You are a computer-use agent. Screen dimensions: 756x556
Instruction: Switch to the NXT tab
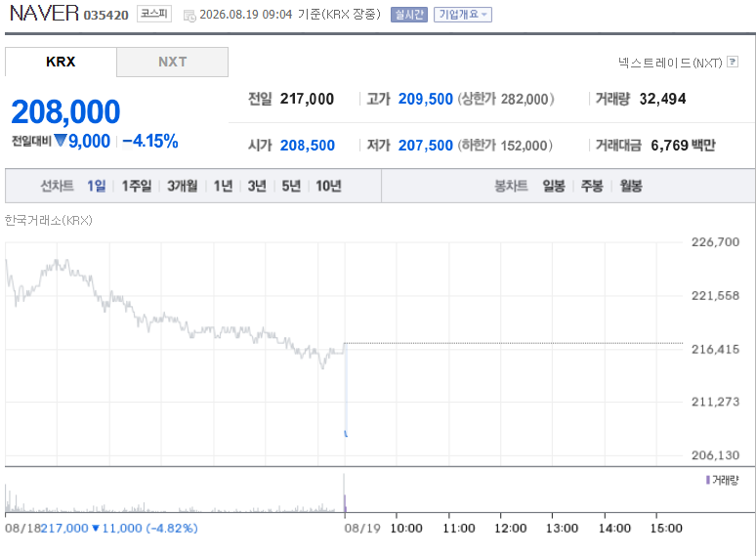click(172, 62)
